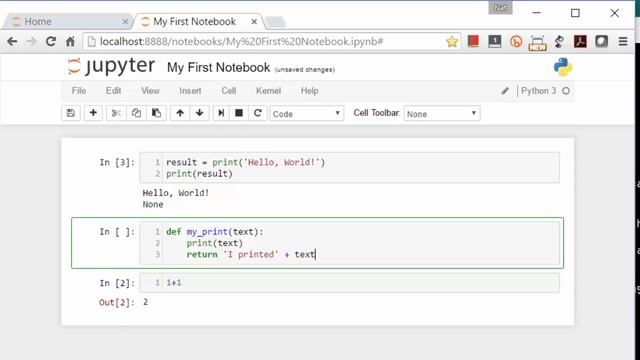This screenshot has width=640, height=360.
Task: Click the Python logo icon
Action: click(563, 67)
